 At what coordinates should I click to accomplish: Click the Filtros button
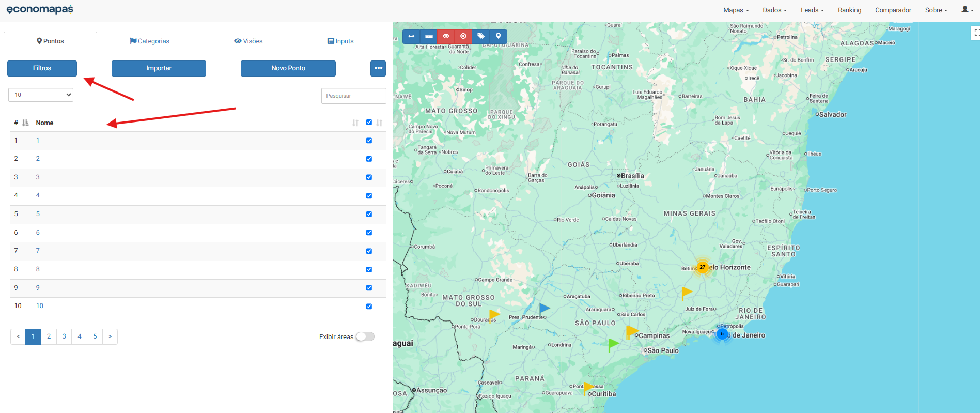coord(42,68)
